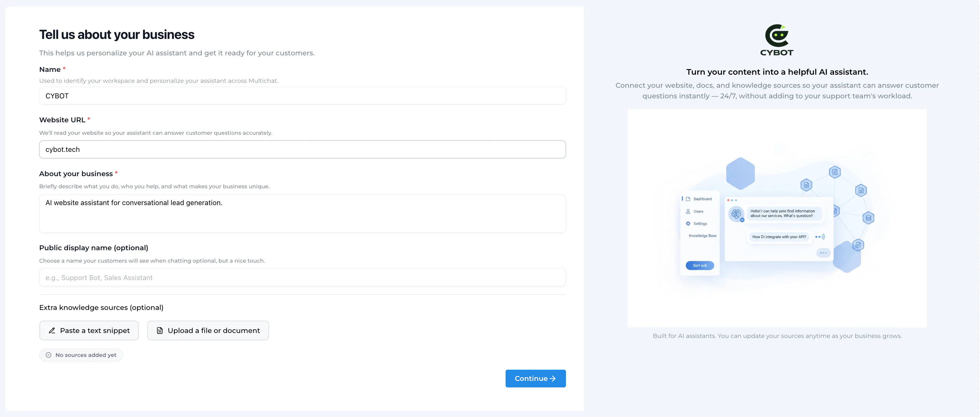This screenshot has height=417, width=980.
Task: Click into the About your business textarea
Action: (x=302, y=213)
